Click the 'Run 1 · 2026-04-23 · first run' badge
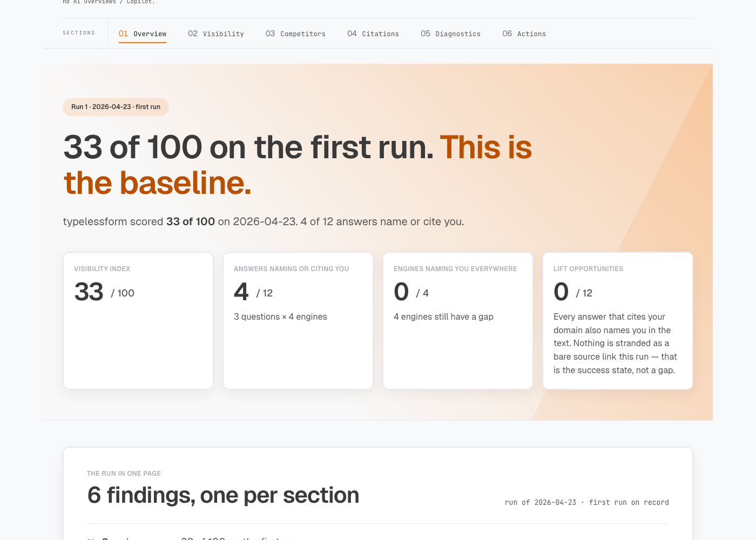 tap(116, 107)
